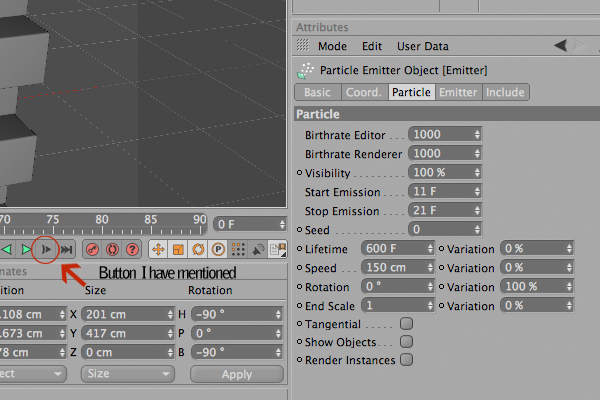Toggle the Position keyframing move-arrows icon
This screenshot has height=400, width=600.
coord(158,250)
